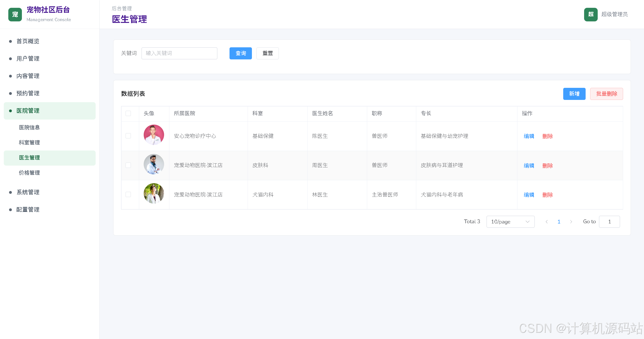Click the Total 3 count text
Screen dimensions: 644x339
point(472,222)
